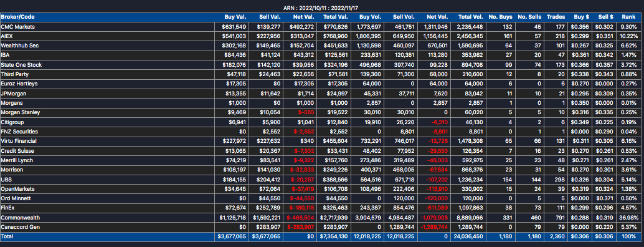The image size is (644, 247).
Task: Click the Total row label
Action: pyautogui.click(x=7, y=236)
